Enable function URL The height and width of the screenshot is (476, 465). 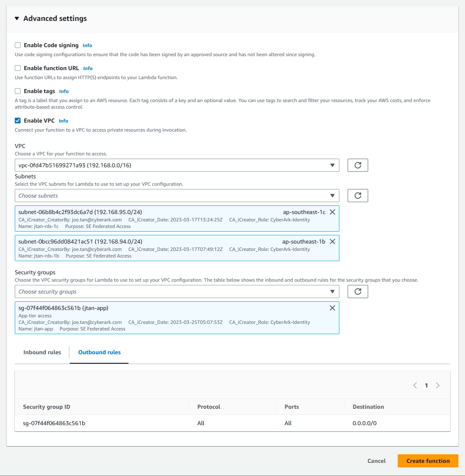(18, 68)
